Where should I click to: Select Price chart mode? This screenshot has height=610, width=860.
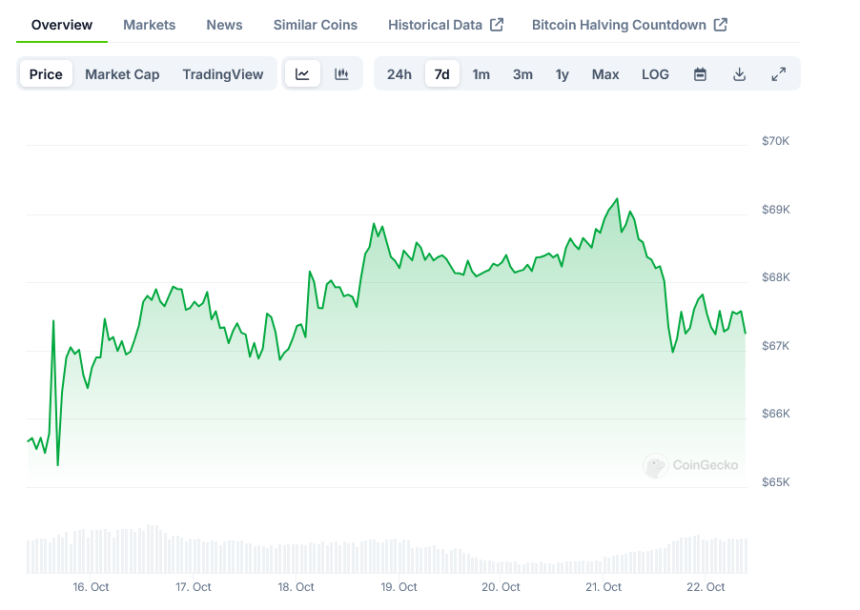pyautogui.click(x=46, y=74)
